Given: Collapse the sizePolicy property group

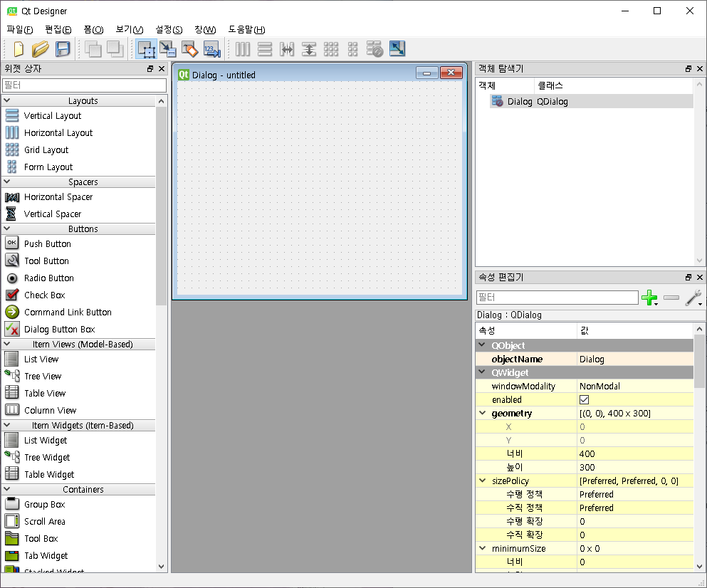Looking at the screenshot, I should [x=483, y=481].
